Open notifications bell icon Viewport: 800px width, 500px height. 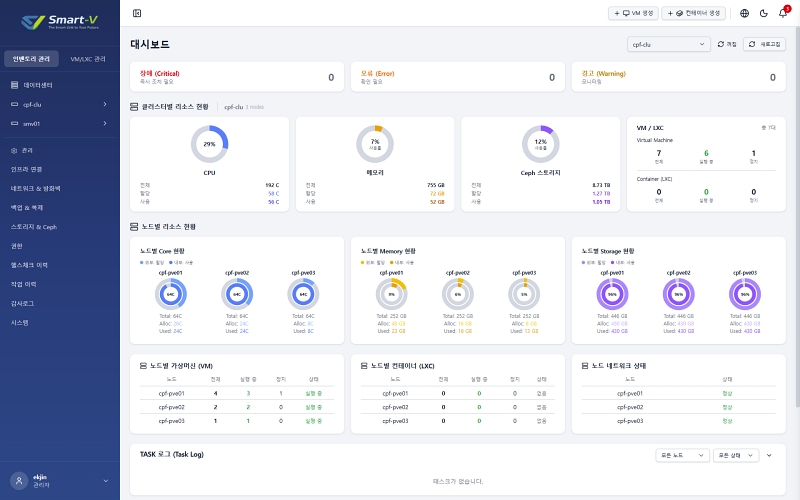pyautogui.click(x=783, y=13)
